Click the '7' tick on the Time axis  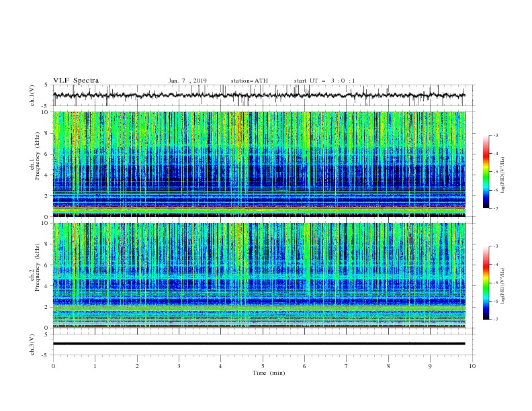click(x=347, y=366)
